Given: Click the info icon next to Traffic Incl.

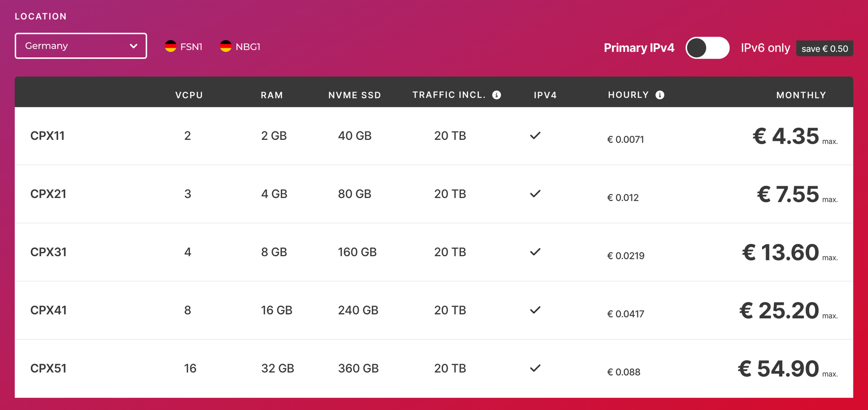Looking at the screenshot, I should click(x=496, y=95).
